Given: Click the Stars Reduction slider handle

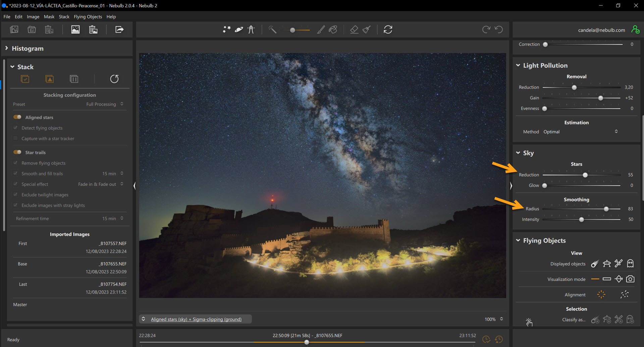Looking at the screenshot, I should [585, 175].
